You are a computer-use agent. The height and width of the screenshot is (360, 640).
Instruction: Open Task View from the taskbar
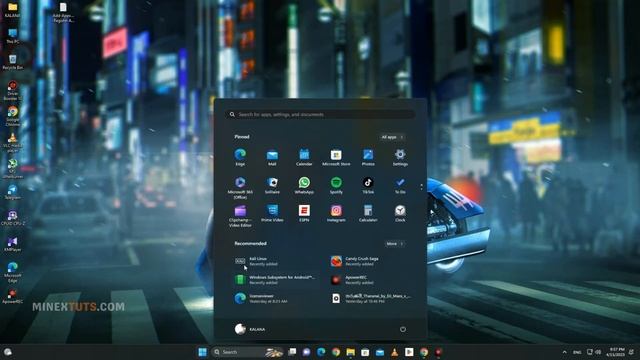pyautogui.click(x=292, y=352)
